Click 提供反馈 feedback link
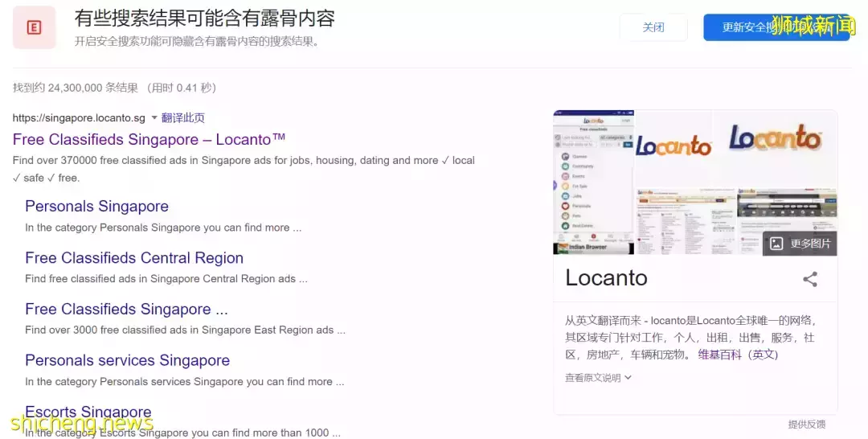The width and height of the screenshot is (868, 439). point(807,424)
